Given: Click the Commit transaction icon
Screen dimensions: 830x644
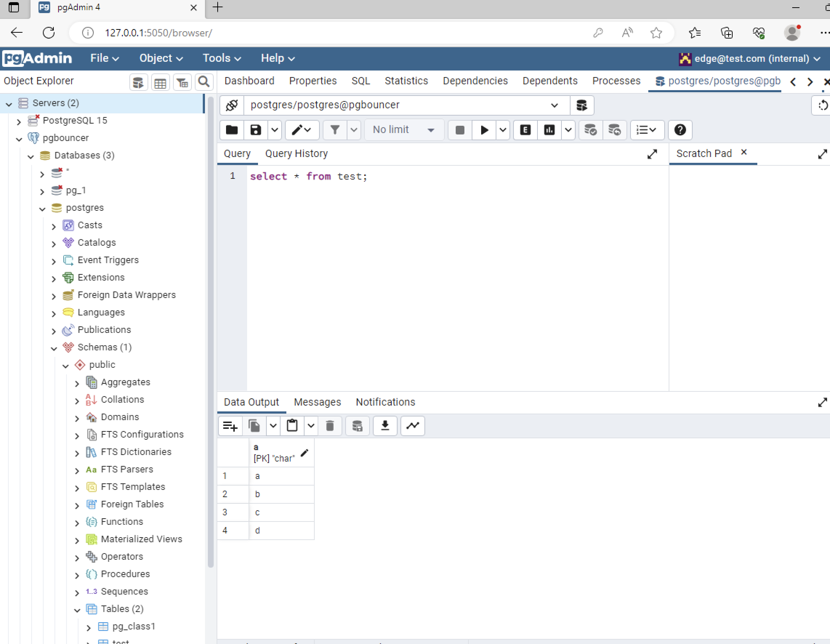Looking at the screenshot, I should click(590, 130).
